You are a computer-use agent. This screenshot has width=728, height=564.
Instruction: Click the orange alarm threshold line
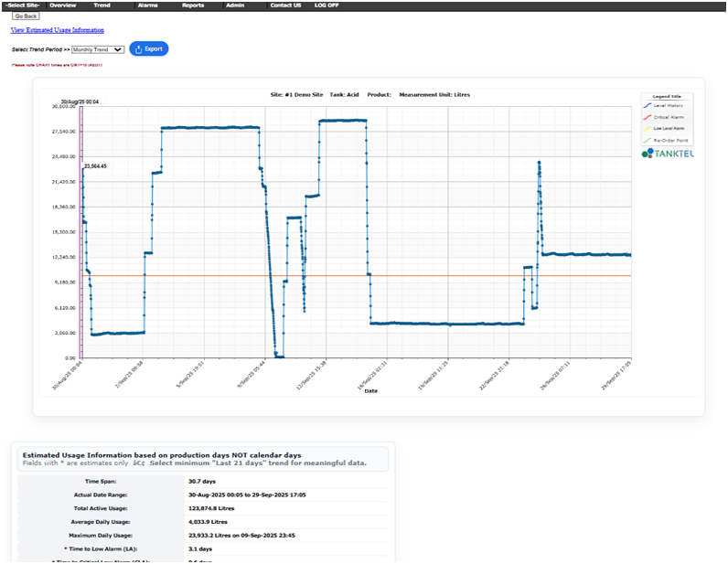356,276
